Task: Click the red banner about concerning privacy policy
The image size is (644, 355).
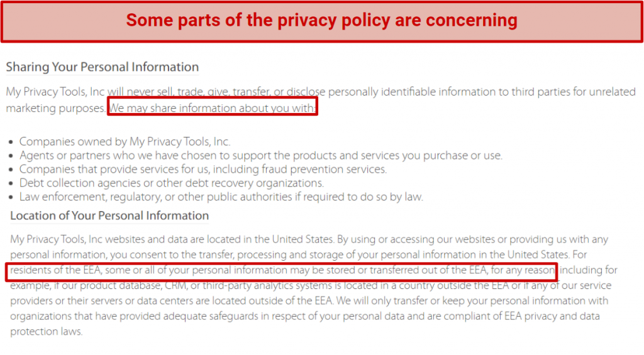Action: (x=321, y=21)
